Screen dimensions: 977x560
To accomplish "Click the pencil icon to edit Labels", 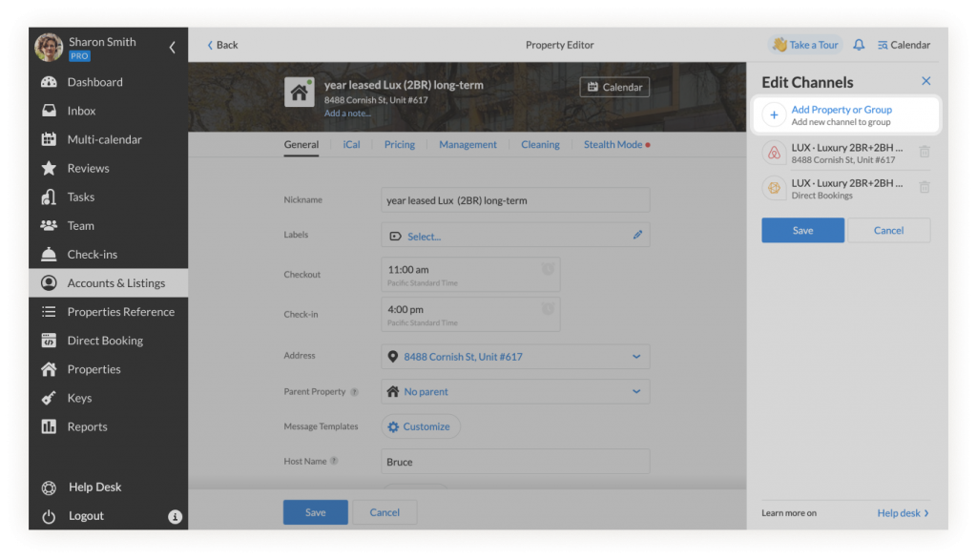I will (637, 236).
